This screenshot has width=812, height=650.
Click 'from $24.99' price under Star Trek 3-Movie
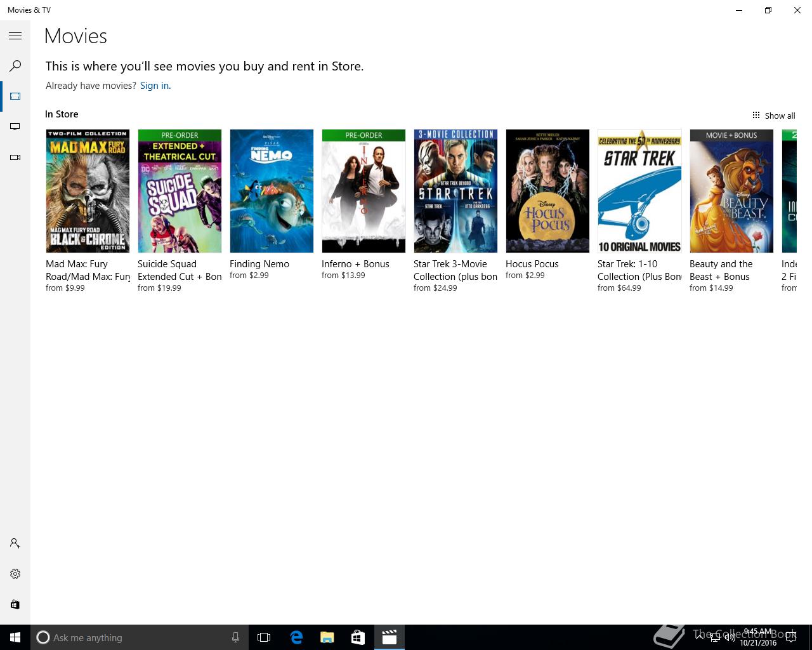tap(435, 288)
